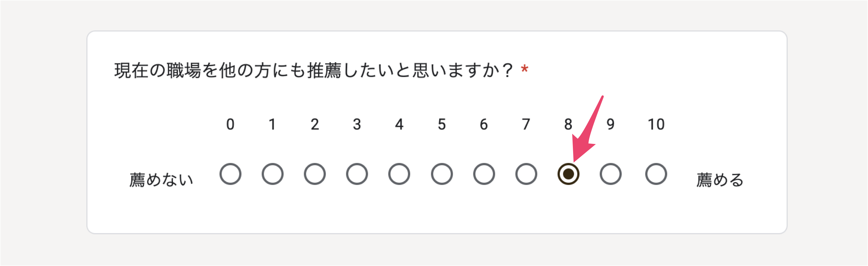Click the 薦める label
This screenshot has height=266, width=868.
[x=720, y=180]
